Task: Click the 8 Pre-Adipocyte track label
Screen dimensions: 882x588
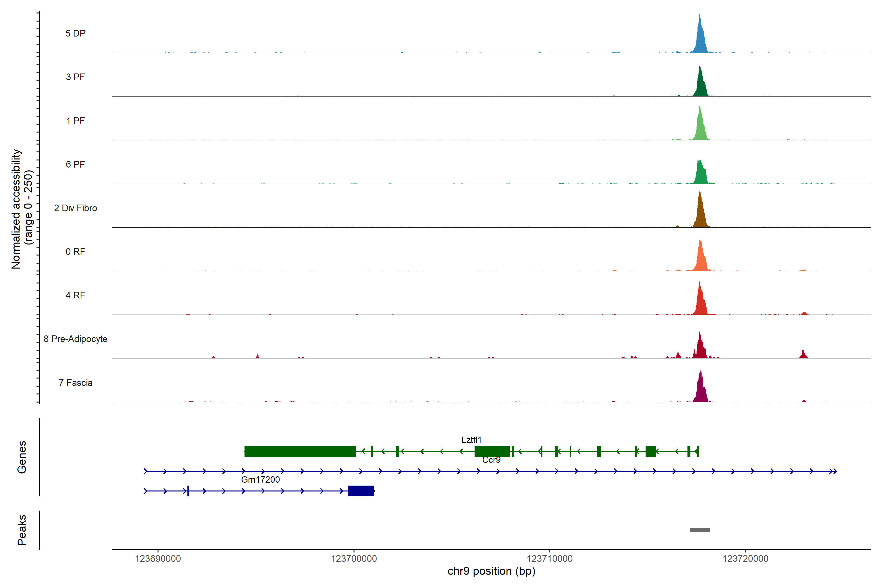Action: (75, 339)
